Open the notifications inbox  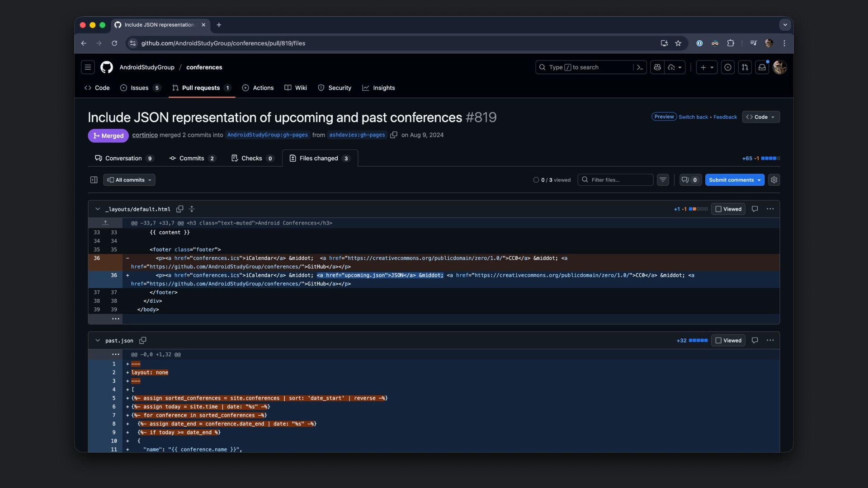click(x=762, y=67)
